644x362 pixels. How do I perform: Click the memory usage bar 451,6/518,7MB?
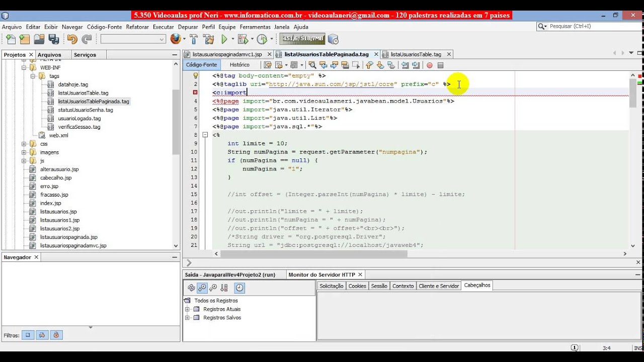(303, 39)
